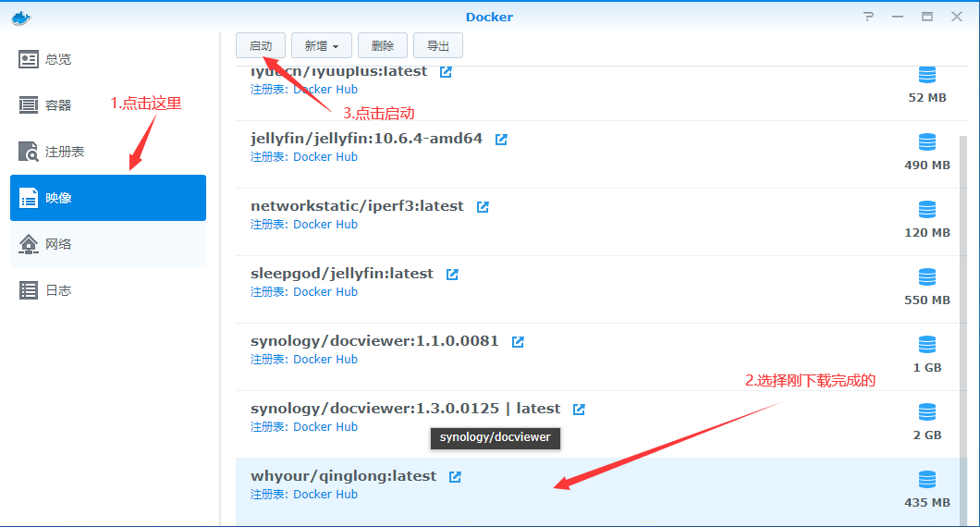
Task: Click the 550 MB size database icon
Action: pyautogui.click(x=927, y=277)
